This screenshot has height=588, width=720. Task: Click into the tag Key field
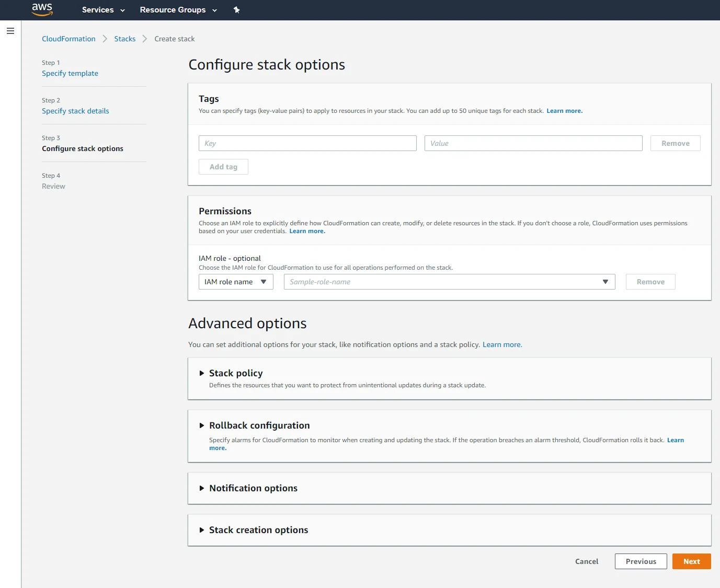(307, 143)
